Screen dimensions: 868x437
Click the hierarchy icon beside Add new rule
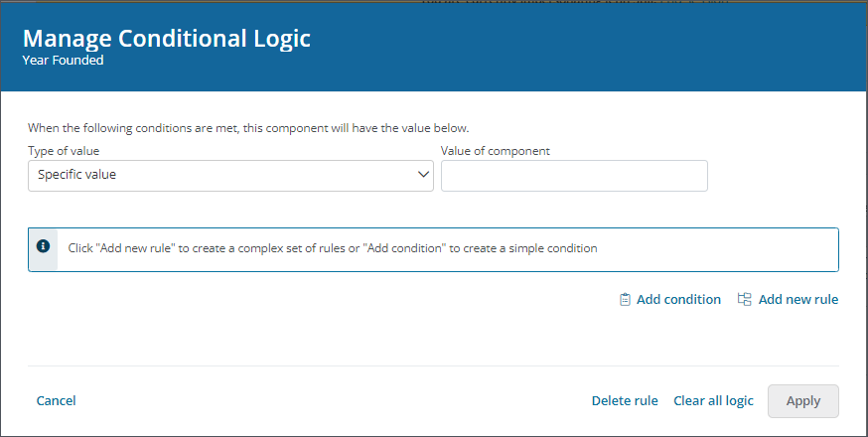click(745, 299)
